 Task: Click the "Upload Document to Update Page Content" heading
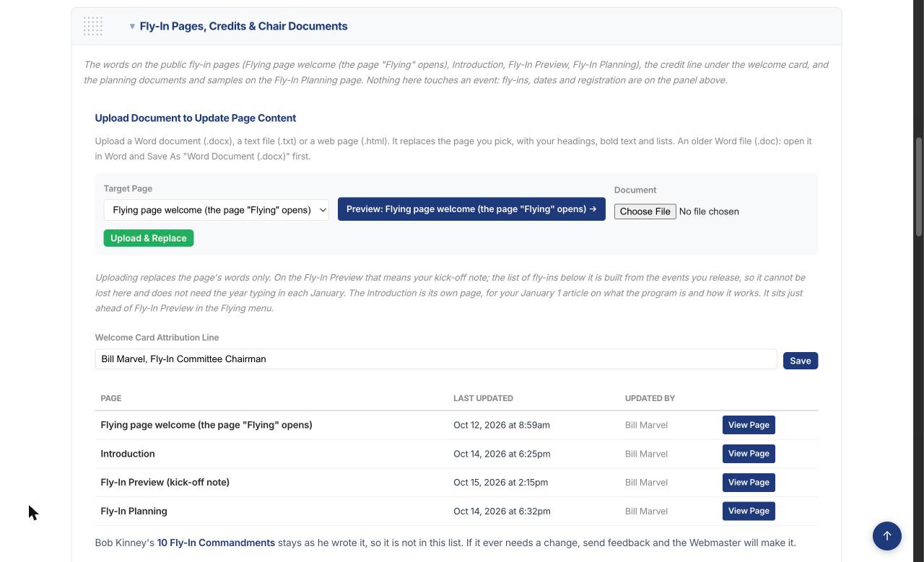196,118
